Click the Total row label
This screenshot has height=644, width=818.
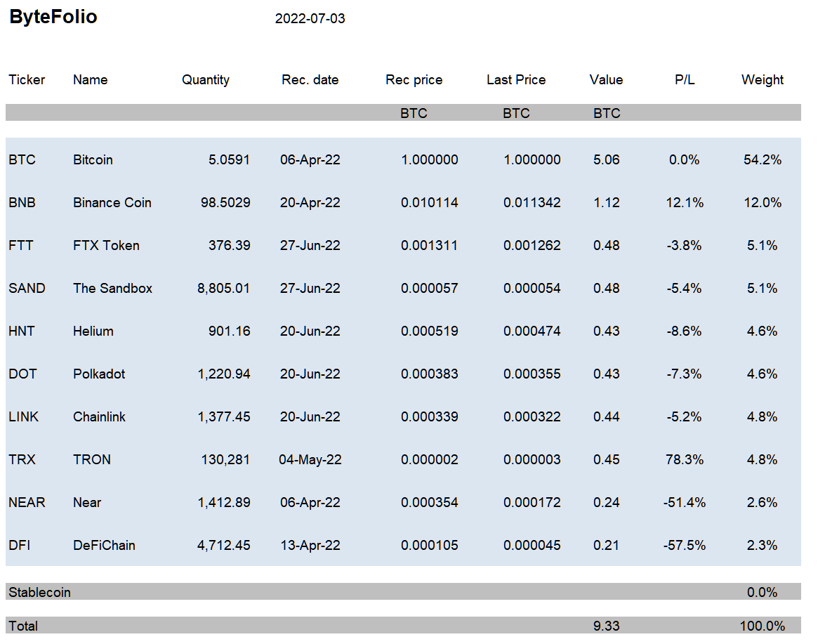point(23,626)
